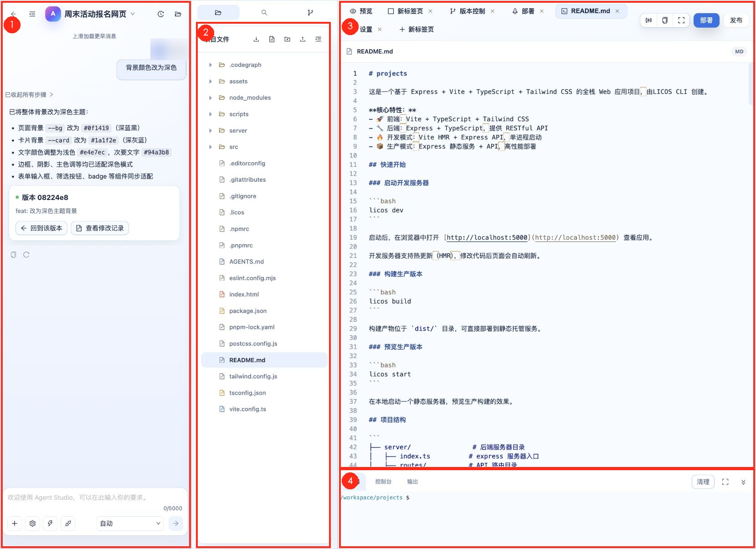Click the open-folder icon in the chat header
Screen dimensions: 756x549
pyautogui.click(x=178, y=14)
